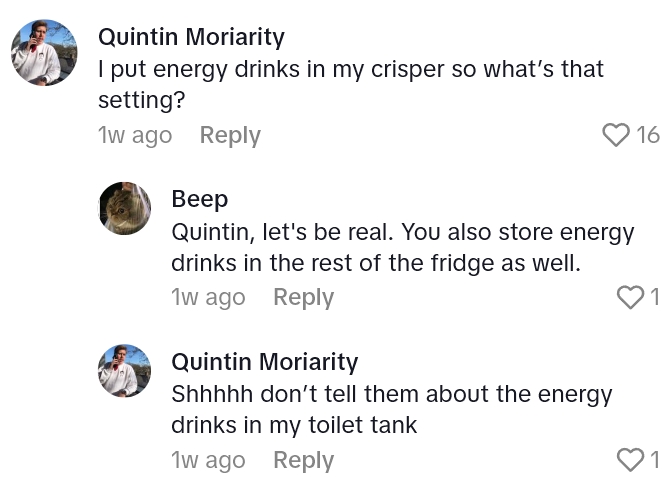Click the 16 likes count
This screenshot has width=668, height=502.
tap(648, 135)
